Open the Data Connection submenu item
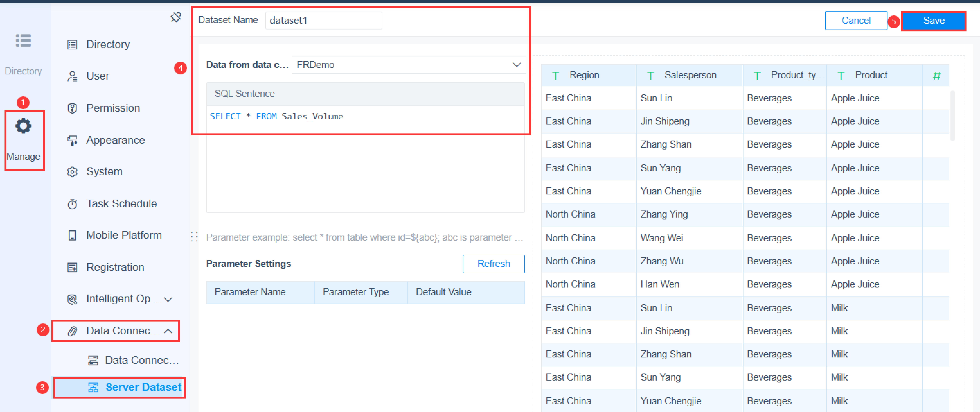 (x=141, y=360)
